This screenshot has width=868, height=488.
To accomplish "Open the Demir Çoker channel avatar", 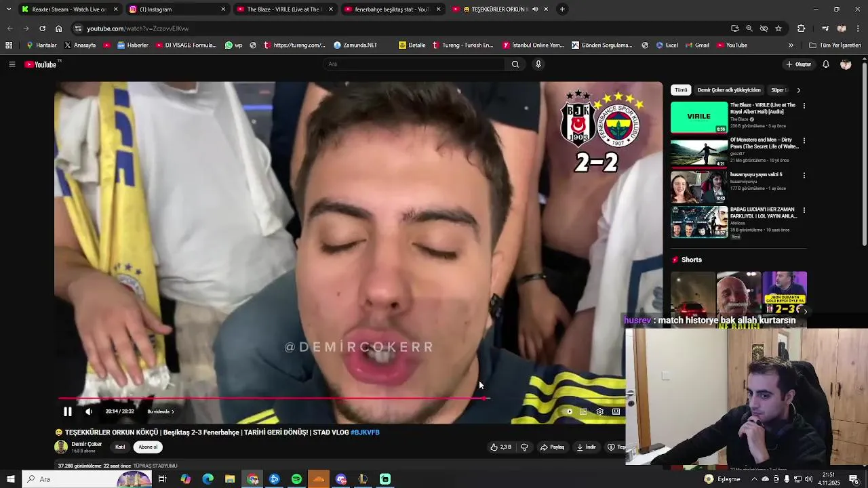I will tap(61, 447).
